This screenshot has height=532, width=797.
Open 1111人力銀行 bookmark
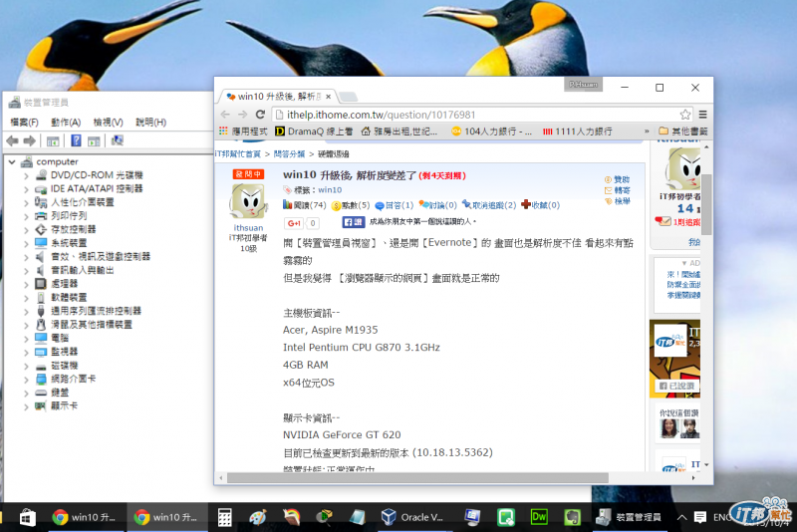click(x=578, y=132)
